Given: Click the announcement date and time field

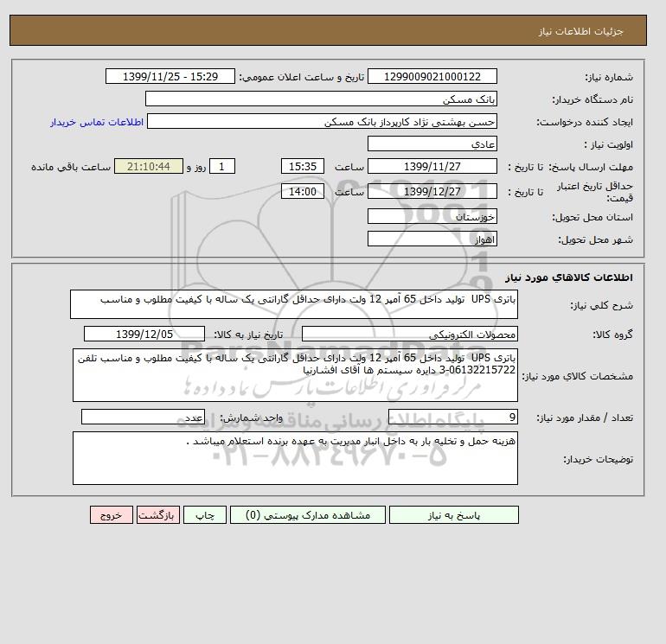Looking at the screenshot, I should (170, 76).
